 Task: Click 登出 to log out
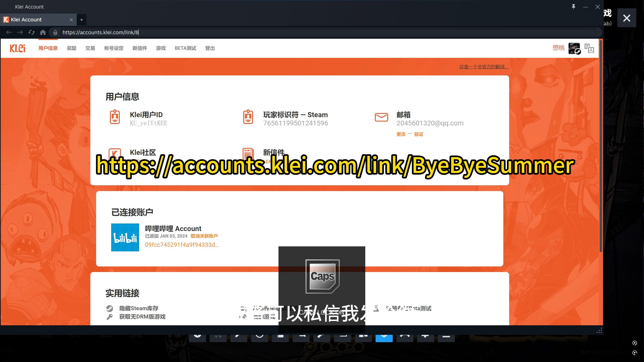(x=210, y=48)
